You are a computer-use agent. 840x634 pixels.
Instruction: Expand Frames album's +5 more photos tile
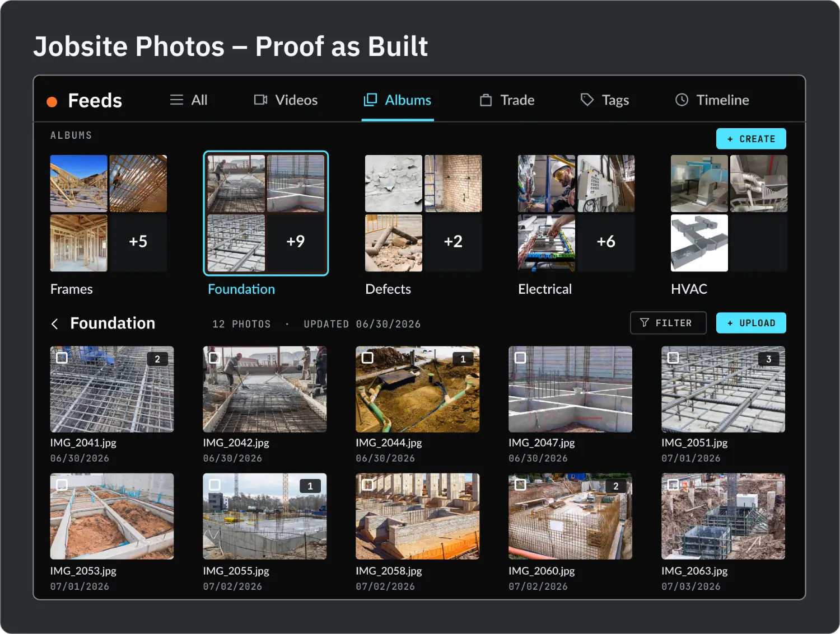(138, 243)
